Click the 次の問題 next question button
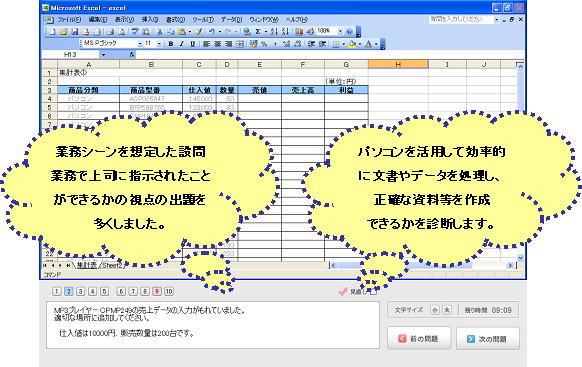582x367 pixels. (488, 338)
